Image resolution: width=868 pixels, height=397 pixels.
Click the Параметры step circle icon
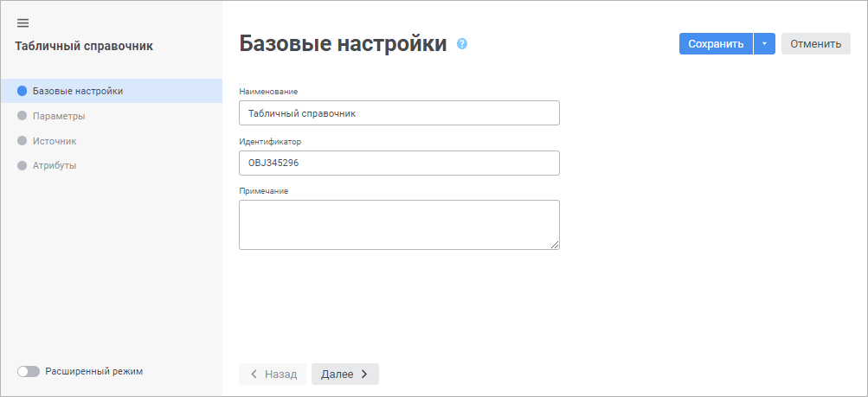coord(23,116)
